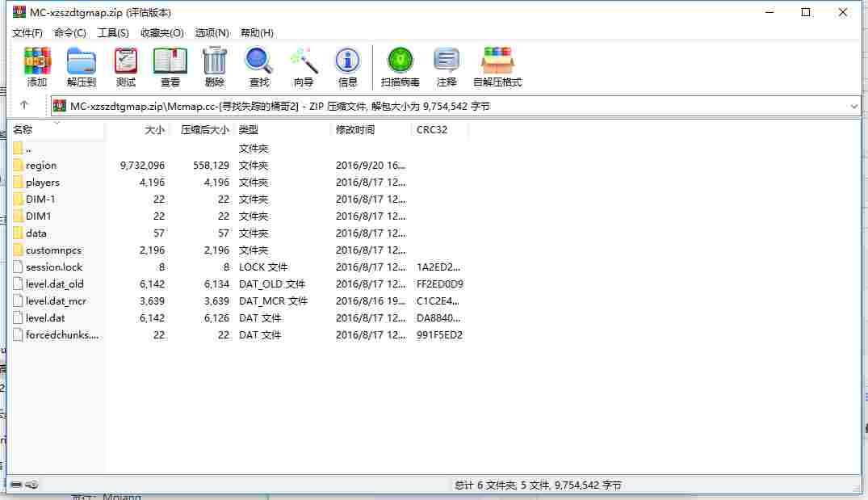Click the archive path address field
The height and width of the screenshot is (500, 868).
[x=455, y=107]
